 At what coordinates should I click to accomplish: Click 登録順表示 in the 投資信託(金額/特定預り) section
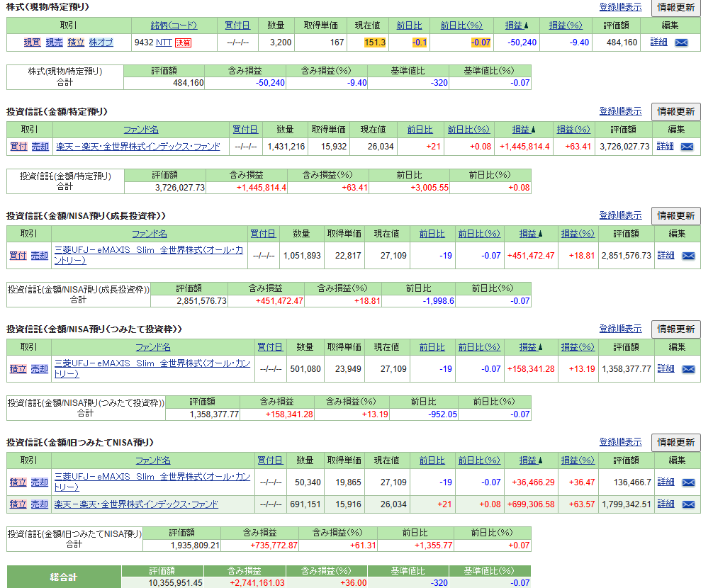(620, 111)
